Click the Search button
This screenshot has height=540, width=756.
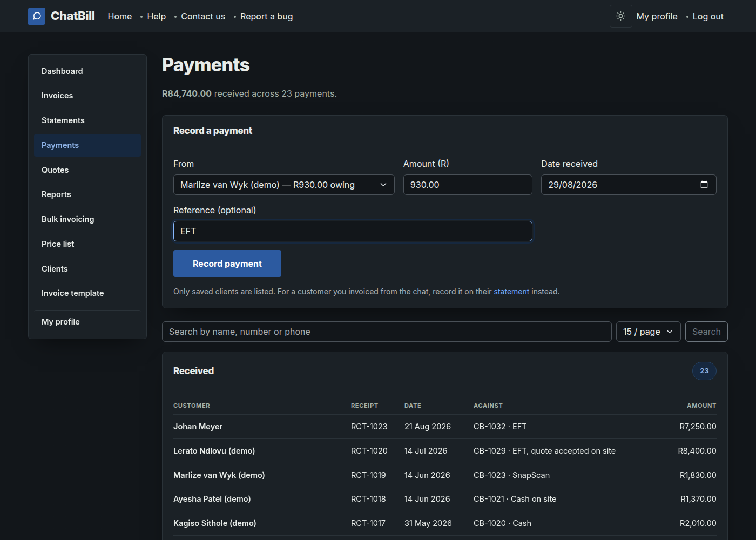[x=706, y=332]
